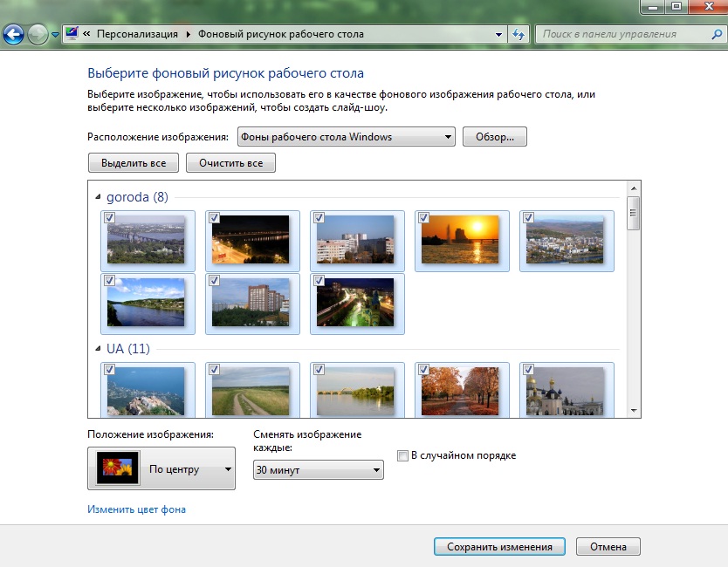The height and width of the screenshot is (567, 728).
Task: Select the dirt road field thumbnail
Action: pos(251,391)
